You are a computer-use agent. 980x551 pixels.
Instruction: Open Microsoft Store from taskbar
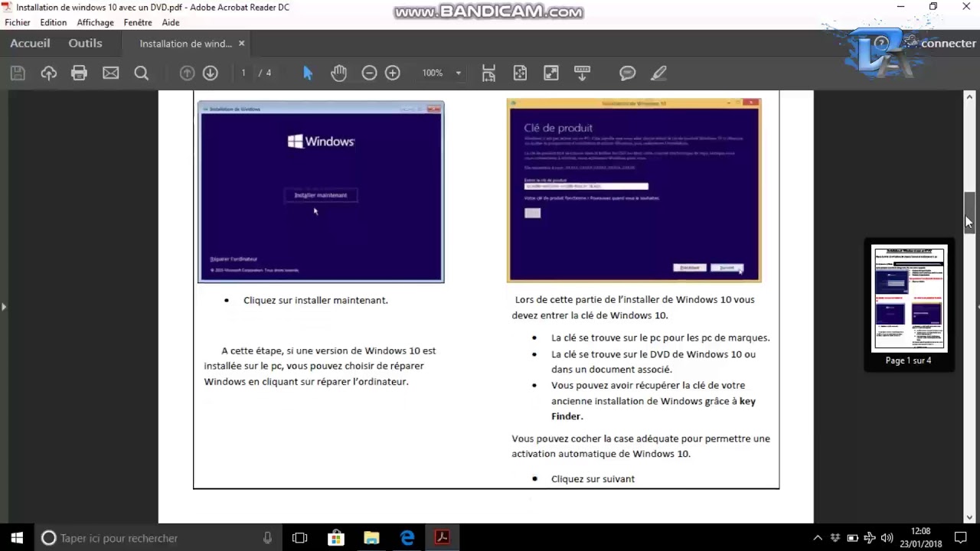[x=336, y=538]
